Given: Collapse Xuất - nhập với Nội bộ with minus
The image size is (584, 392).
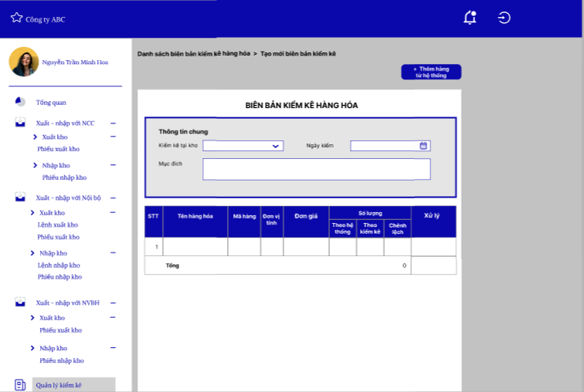Looking at the screenshot, I should [114, 198].
